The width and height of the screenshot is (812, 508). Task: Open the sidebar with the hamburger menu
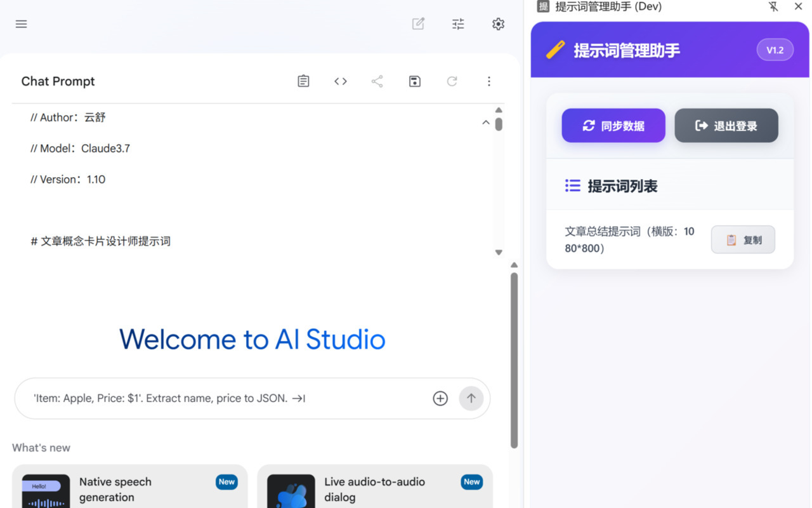click(21, 23)
